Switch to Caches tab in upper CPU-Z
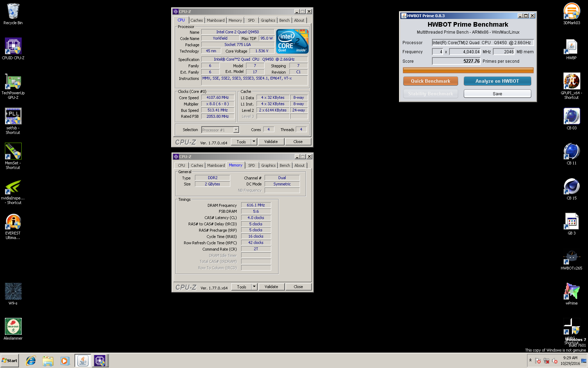 pyautogui.click(x=197, y=20)
